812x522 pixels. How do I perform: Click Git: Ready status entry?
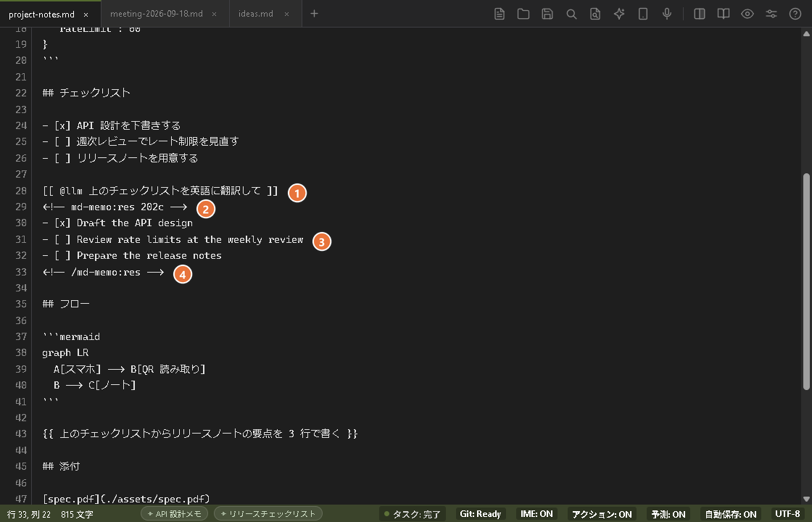coord(480,514)
